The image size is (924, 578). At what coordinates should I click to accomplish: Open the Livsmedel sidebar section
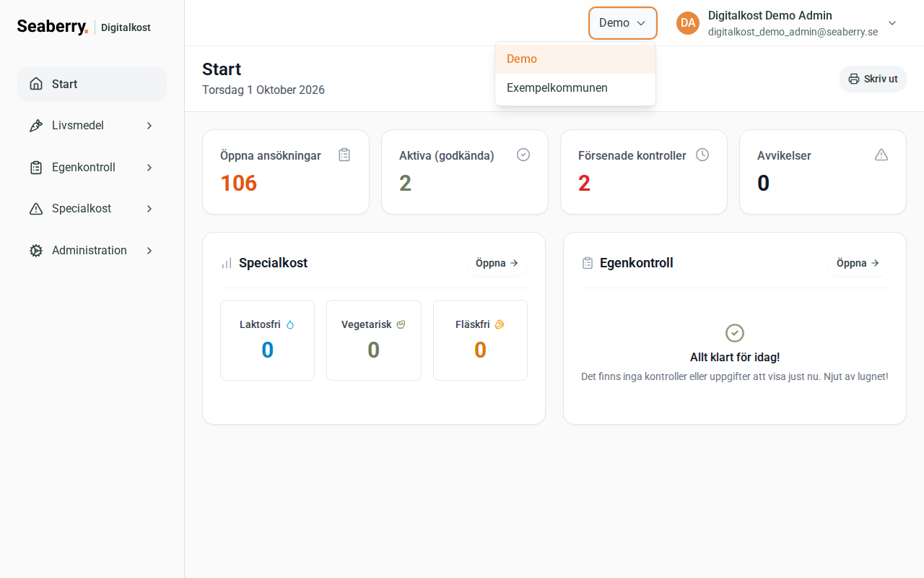[92, 126]
